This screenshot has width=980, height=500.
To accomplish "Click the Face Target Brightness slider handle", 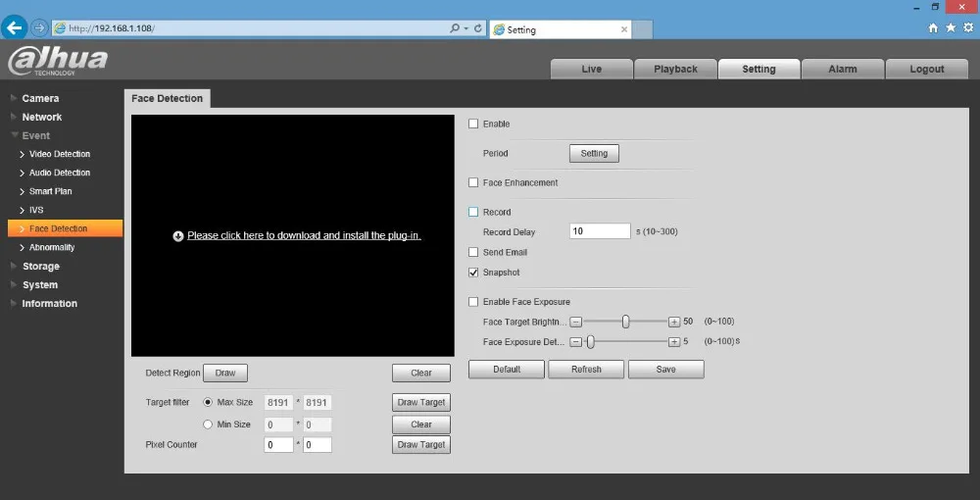I will pyautogui.click(x=625, y=322).
